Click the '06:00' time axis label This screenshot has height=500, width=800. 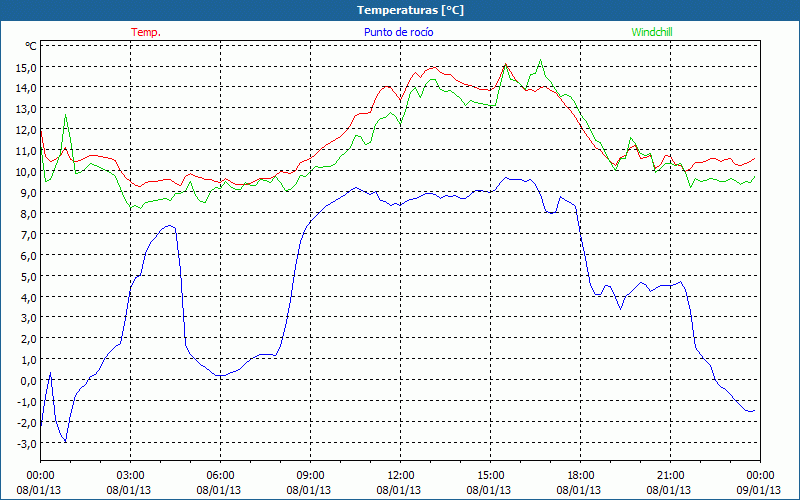(220, 476)
